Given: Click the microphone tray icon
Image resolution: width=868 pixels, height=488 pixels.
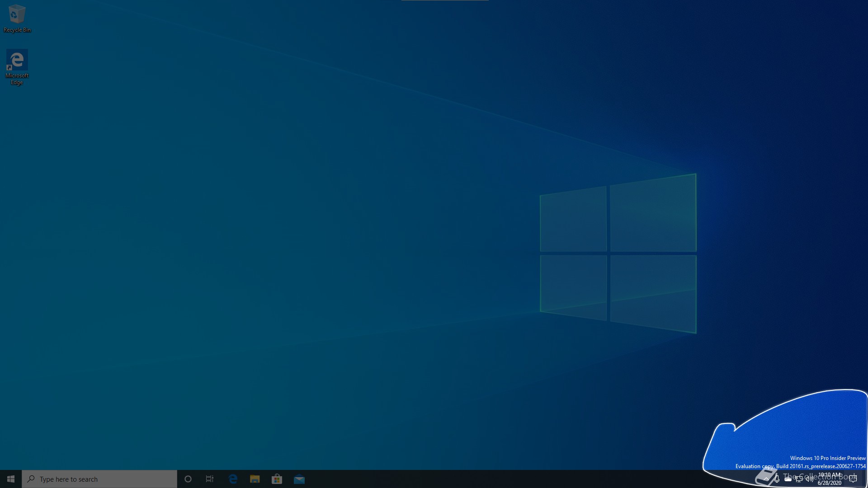Looking at the screenshot, I should (x=777, y=479).
